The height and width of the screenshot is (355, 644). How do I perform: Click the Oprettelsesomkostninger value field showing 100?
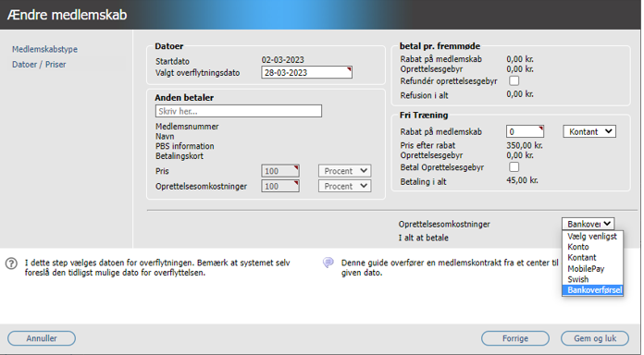pos(280,186)
